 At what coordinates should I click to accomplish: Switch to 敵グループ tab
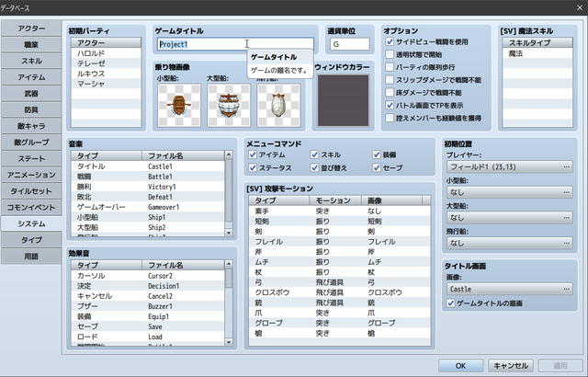(31, 143)
